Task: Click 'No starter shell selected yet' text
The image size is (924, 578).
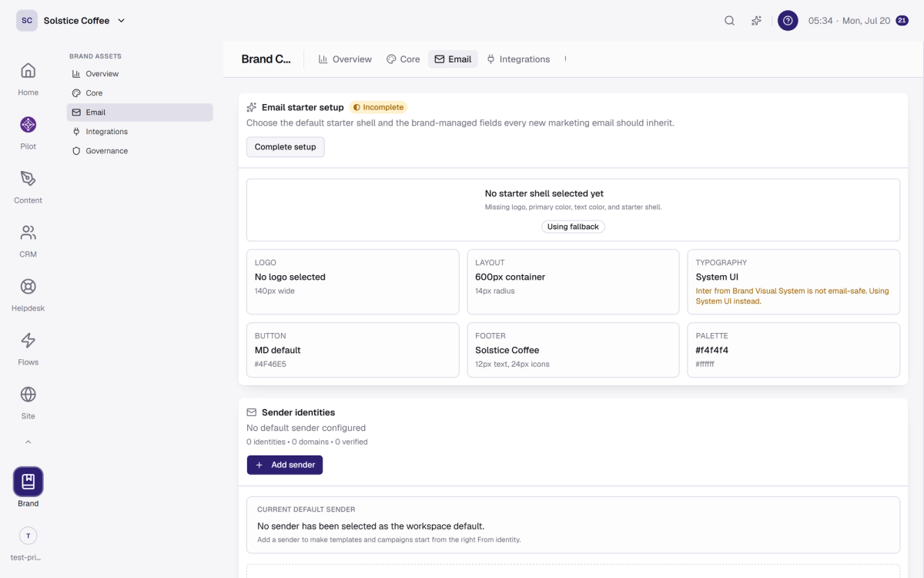Action: click(x=544, y=193)
